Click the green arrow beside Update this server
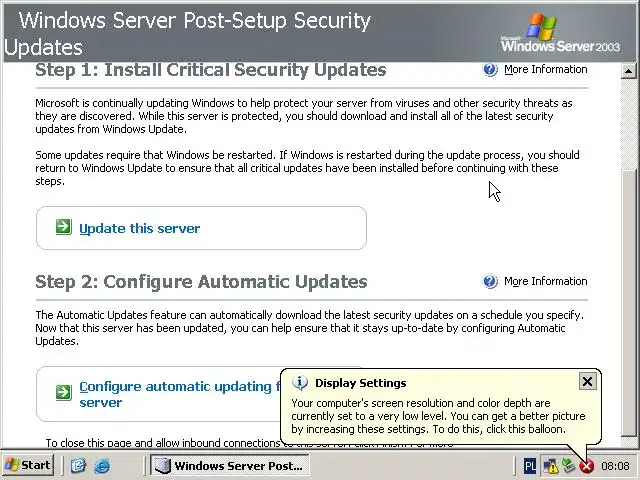Image resolution: width=640 pixels, height=480 pixels. (63, 227)
